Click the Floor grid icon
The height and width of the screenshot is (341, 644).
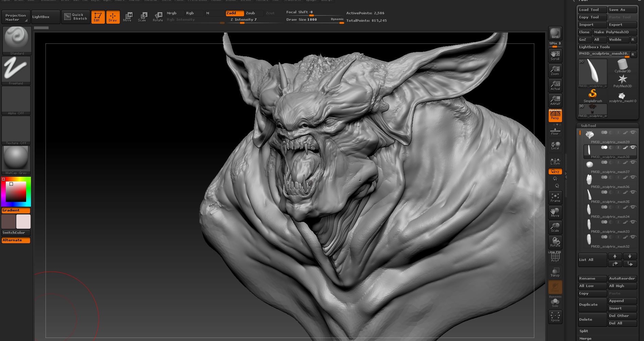click(x=555, y=131)
